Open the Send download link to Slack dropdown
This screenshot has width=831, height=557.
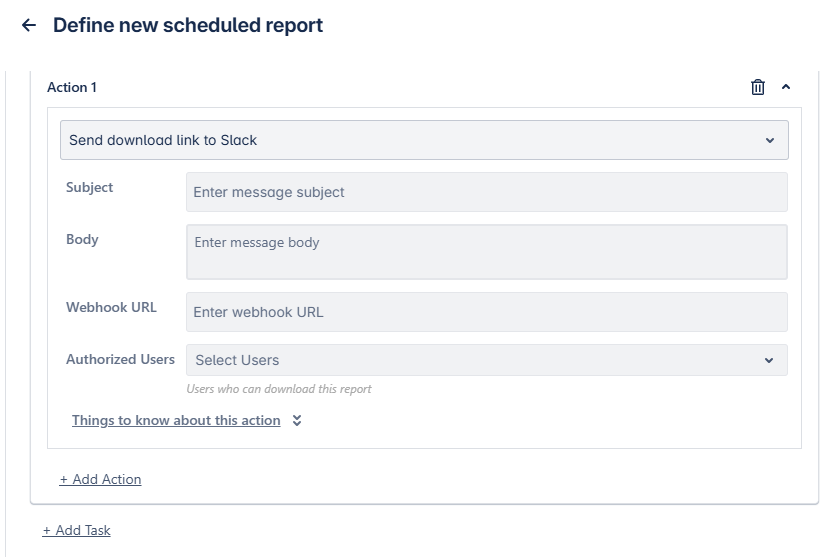click(424, 140)
